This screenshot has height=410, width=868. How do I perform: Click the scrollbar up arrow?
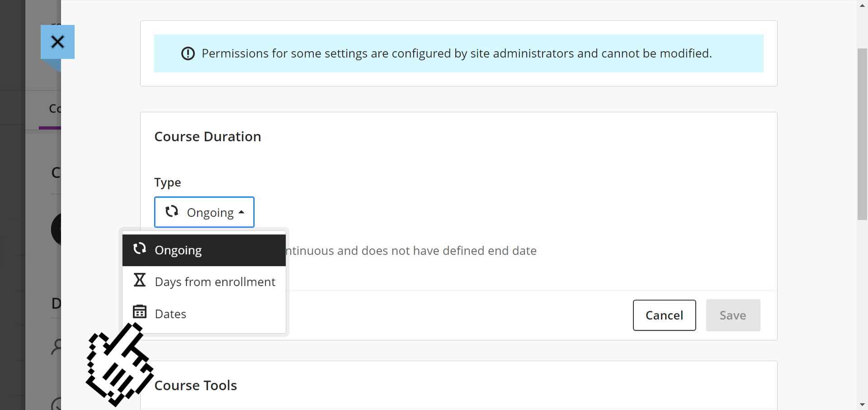[x=862, y=5]
